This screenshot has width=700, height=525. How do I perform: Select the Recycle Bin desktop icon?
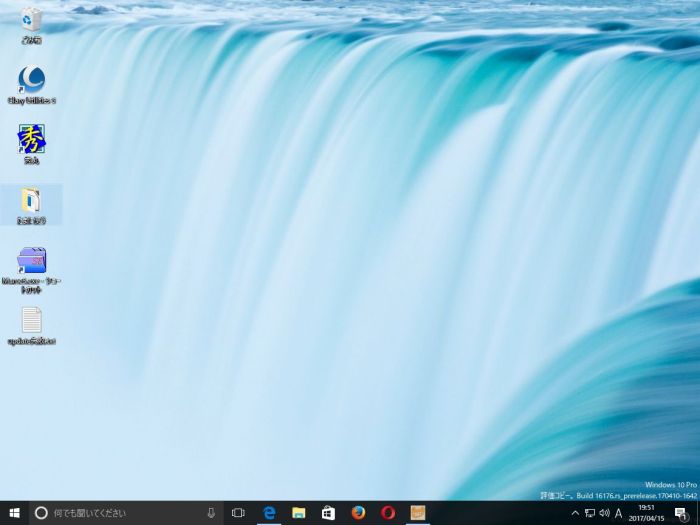31,20
